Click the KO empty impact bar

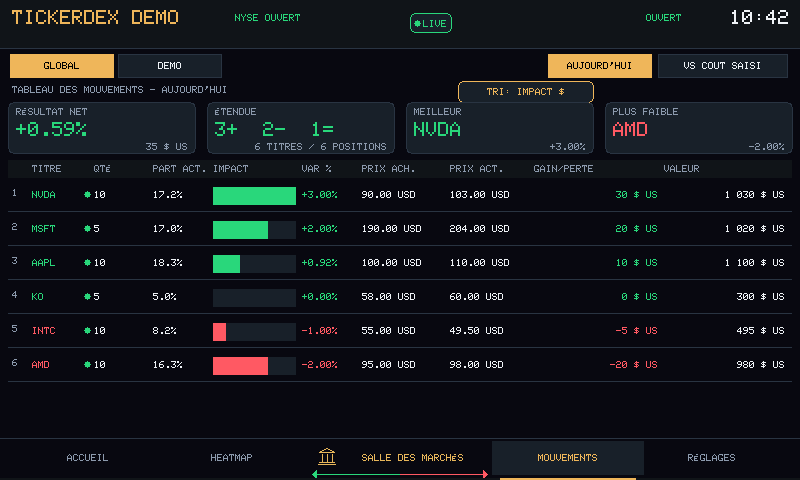254,298
